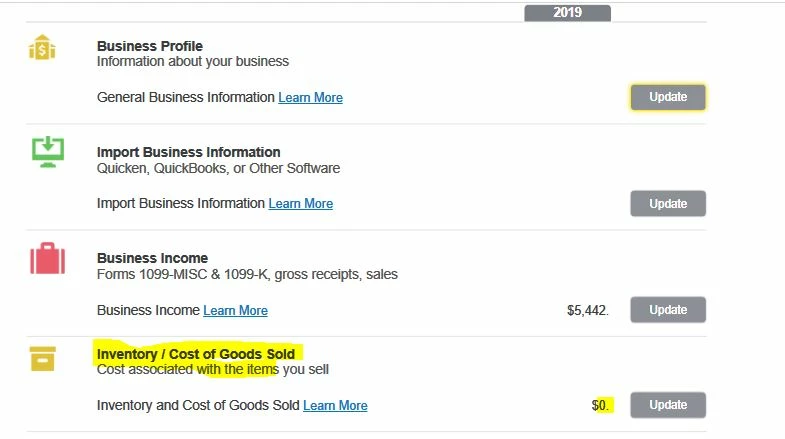Open Learn More for Import Business Information

click(301, 204)
